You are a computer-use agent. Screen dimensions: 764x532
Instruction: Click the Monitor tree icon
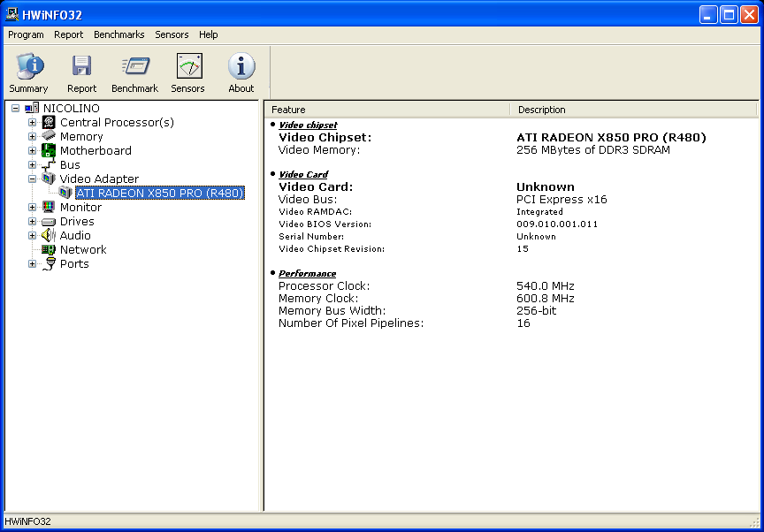pyautogui.click(x=49, y=207)
